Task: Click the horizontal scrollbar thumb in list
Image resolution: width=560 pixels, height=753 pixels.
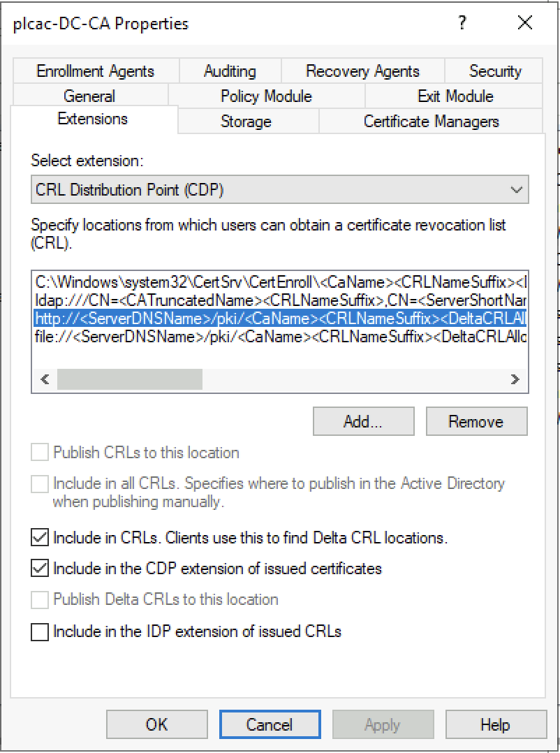Action: point(129,380)
